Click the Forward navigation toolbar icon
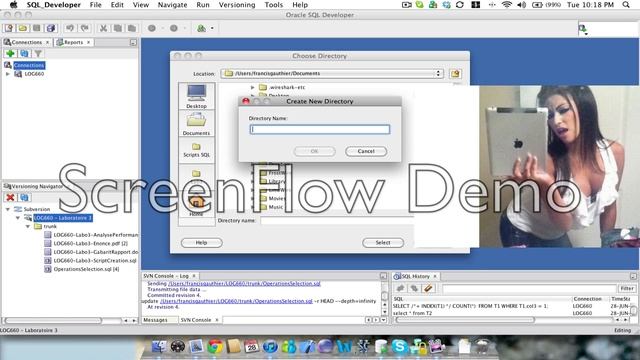Screen dimensions: 640x360 click(173, 28)
